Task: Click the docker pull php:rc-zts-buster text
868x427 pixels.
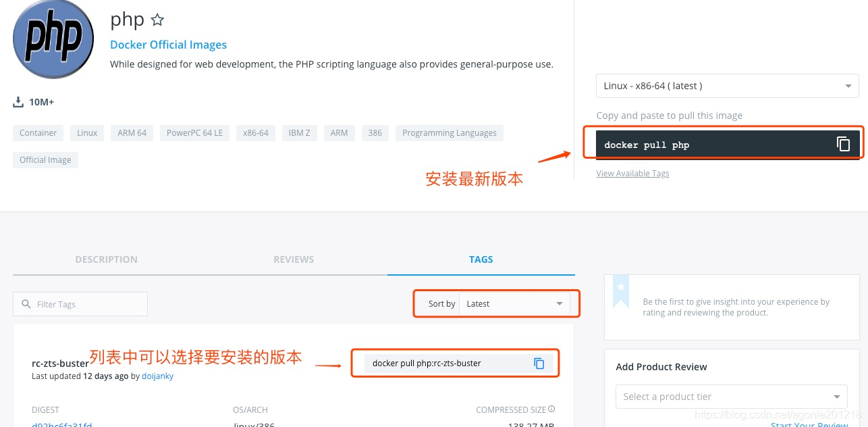Action: pos(427,363)
